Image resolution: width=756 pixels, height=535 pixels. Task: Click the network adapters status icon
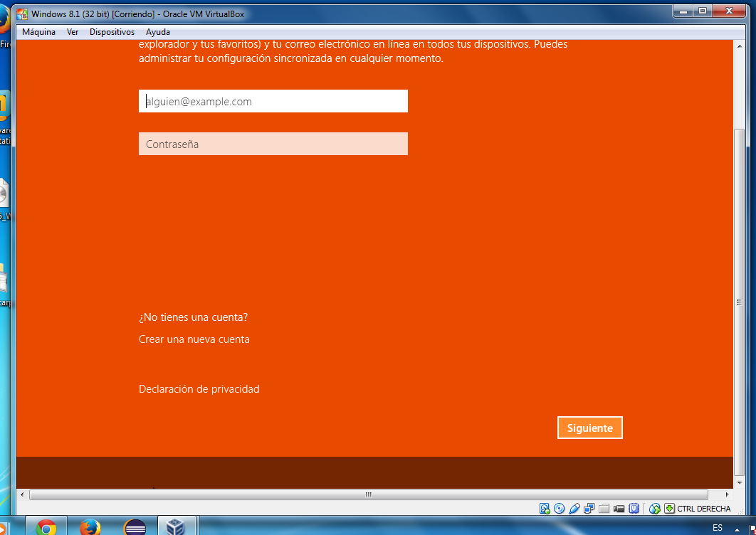(589, 509)
